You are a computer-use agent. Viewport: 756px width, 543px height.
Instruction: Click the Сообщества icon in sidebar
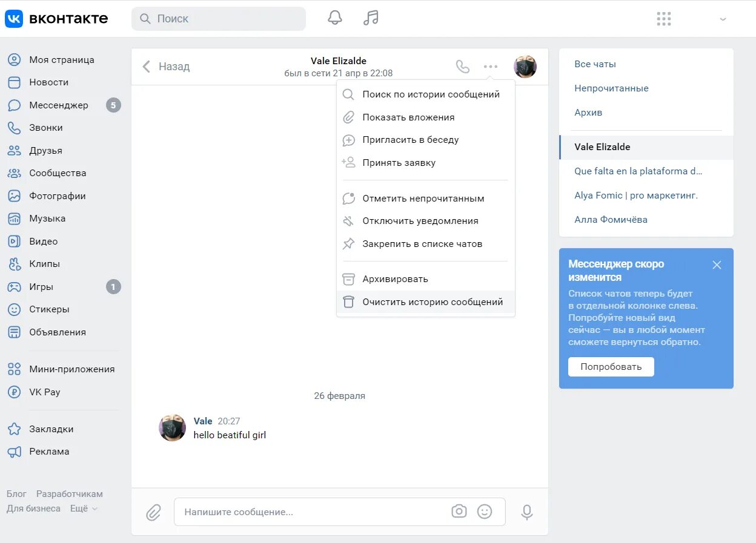coord(14,173)
